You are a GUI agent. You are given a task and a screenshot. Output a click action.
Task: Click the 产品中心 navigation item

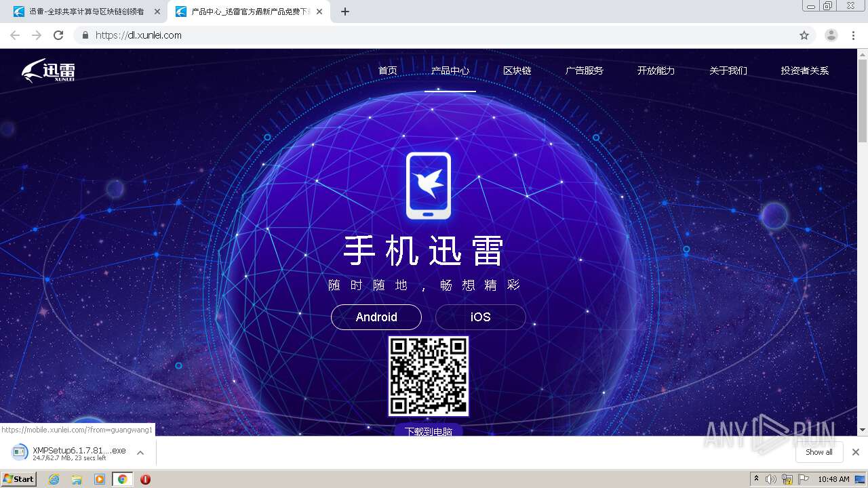(x=450, y=70)
